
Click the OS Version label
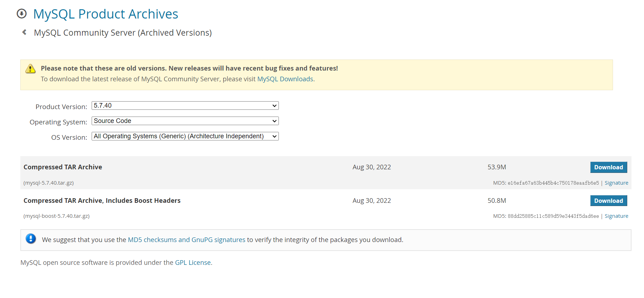coord(69,137)
